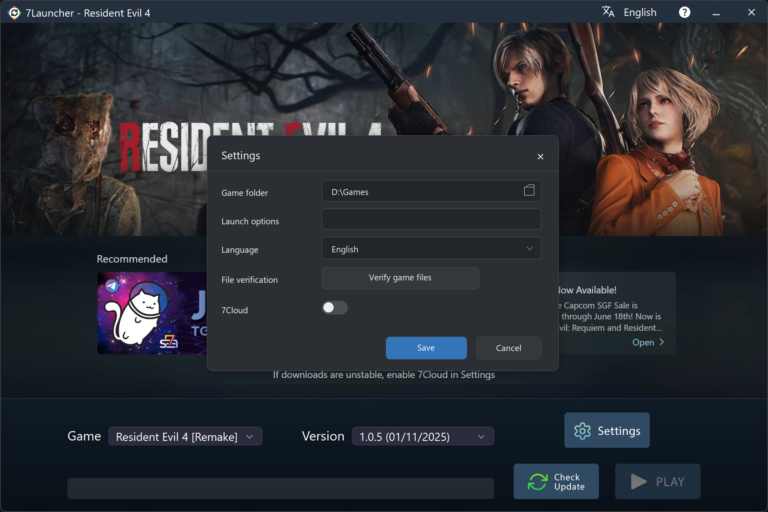The width and height of the screenshot is (768, 512).
Task: Expand the Language dropdown in Settings
Action: 431,249
